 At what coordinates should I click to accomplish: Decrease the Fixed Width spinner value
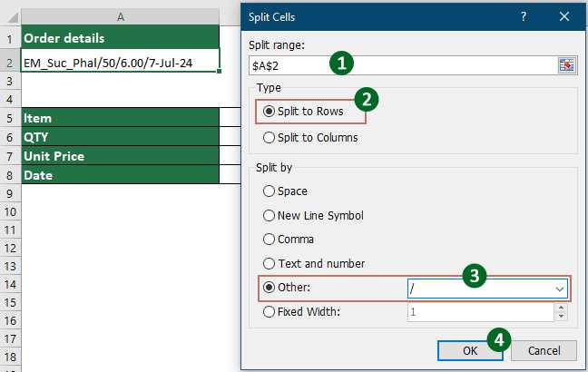(x=561, y=316)
